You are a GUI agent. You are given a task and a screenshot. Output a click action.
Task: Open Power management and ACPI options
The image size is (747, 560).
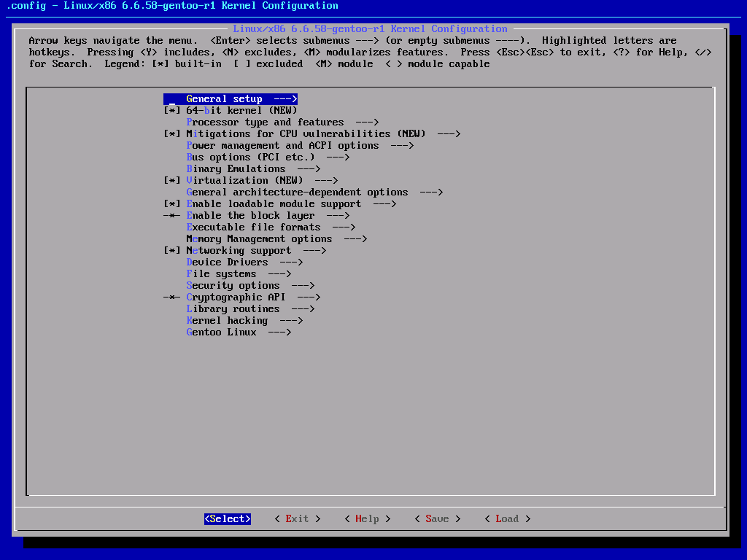coord(300,146)
